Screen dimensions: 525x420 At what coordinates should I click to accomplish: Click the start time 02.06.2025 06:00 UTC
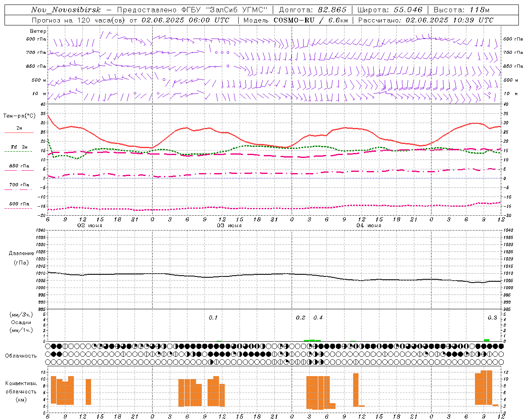coord(185,20)
